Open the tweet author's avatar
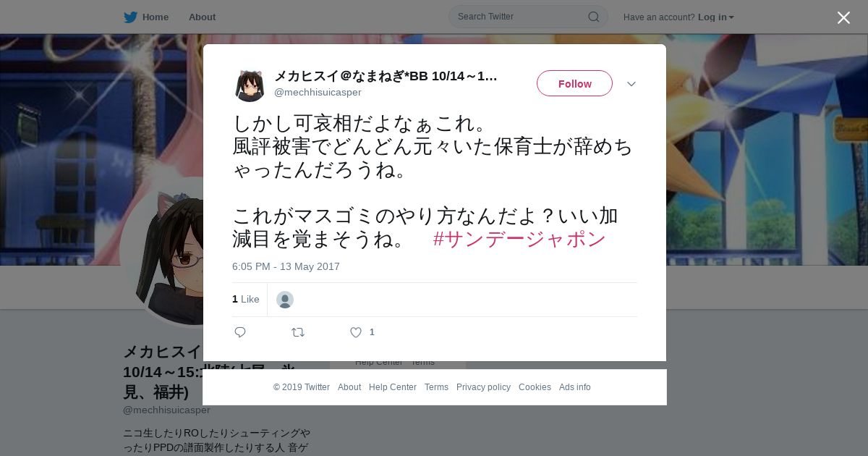Screen dimensions: 868x456 250,85
